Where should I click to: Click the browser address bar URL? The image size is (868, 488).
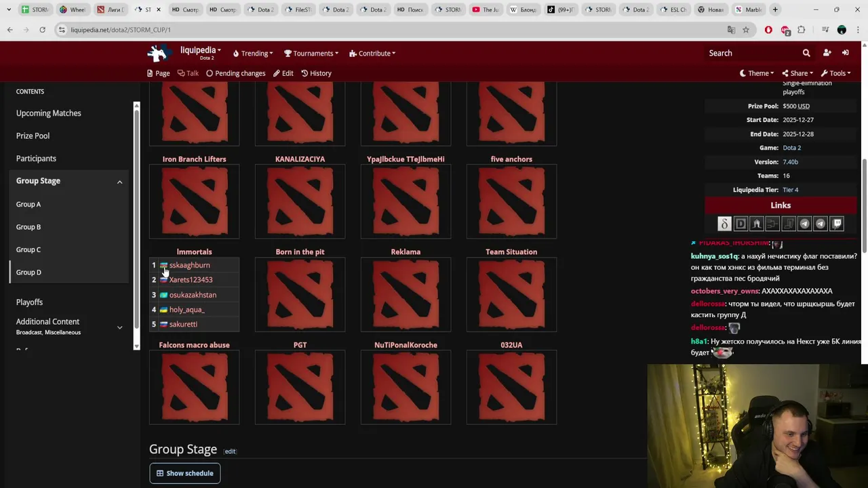pos(121,30)
